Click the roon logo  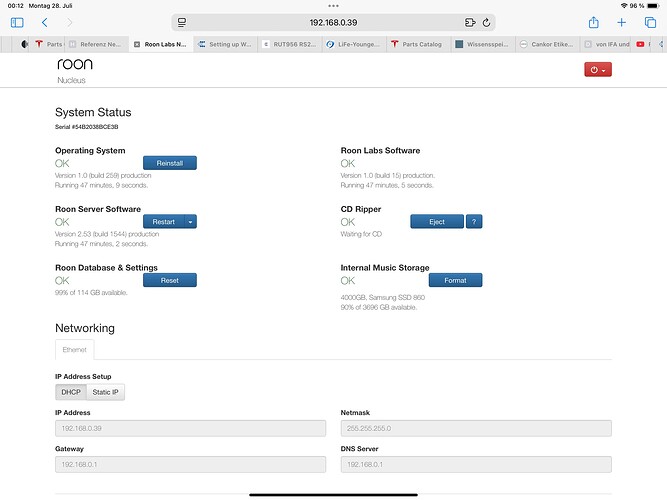75,64
